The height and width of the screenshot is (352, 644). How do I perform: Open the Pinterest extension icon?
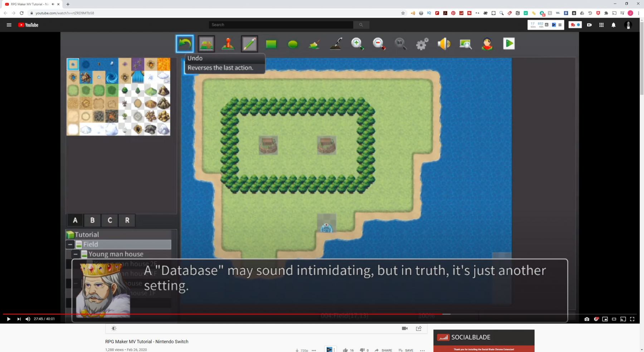coord(453,13)
